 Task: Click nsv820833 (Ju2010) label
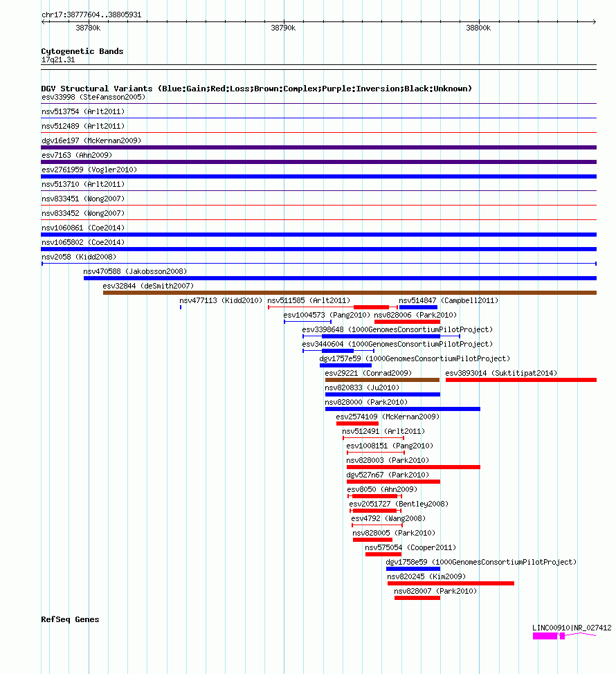[x=362, y=388]
